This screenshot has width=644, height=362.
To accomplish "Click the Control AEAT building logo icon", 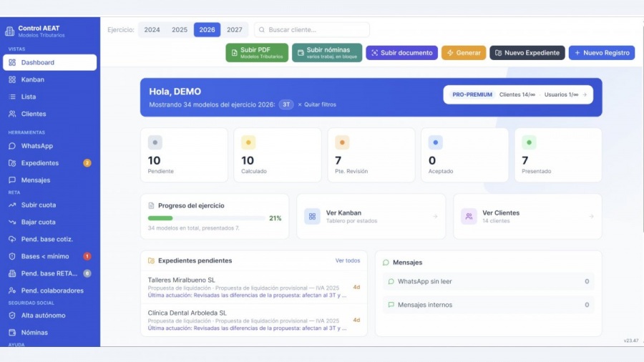I will tap(9, 31).
